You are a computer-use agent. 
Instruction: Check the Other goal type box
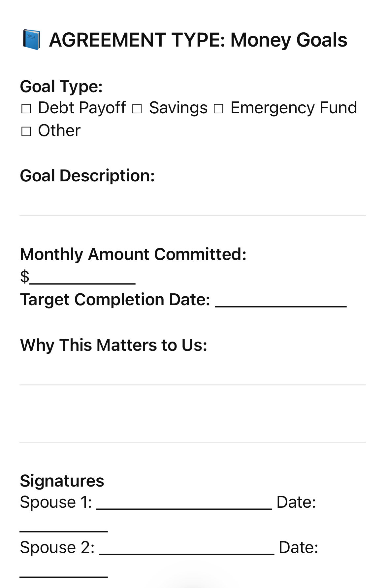pos(26,131)
